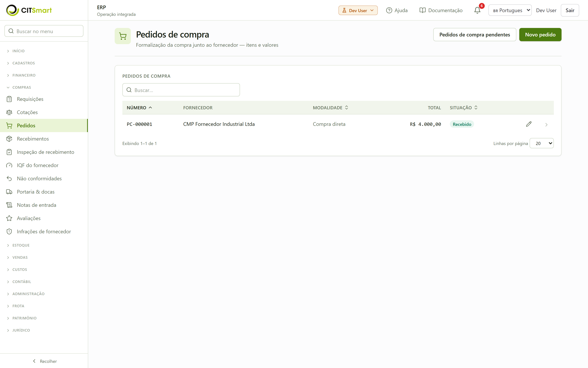Click the PC-000001 order number
588x368 pixels.
pyautogui.click(x=139, y=124)
